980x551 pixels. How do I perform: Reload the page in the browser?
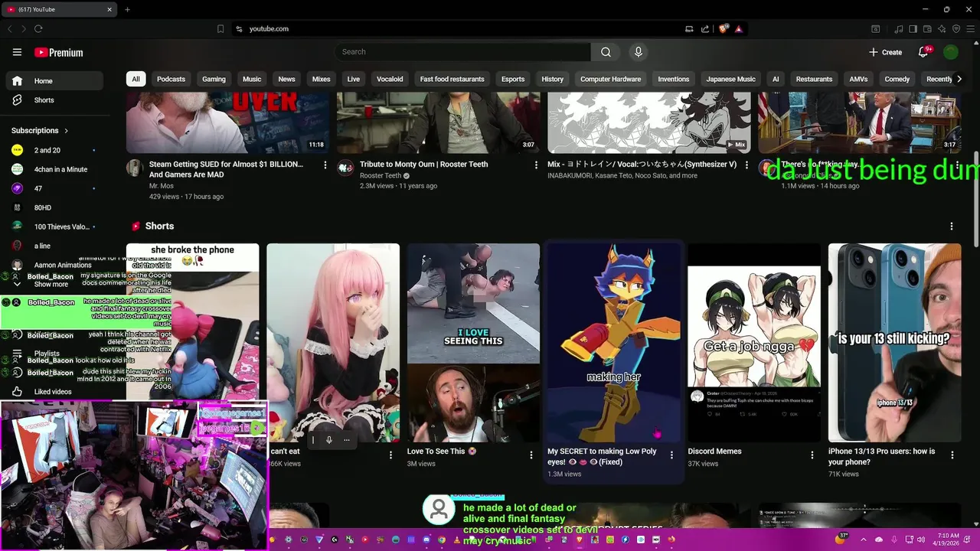pos(38,29)
